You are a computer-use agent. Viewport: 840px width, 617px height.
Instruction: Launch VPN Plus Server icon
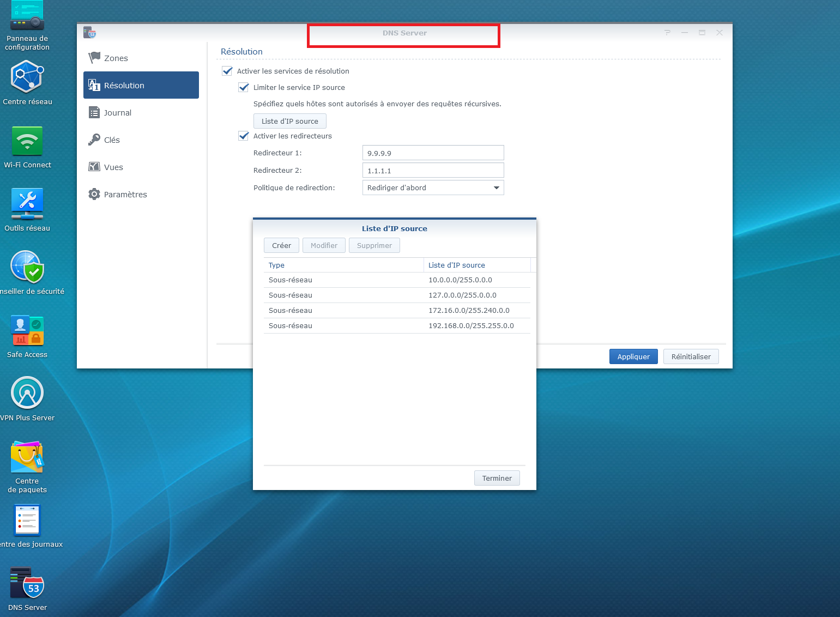pyautogui.click(x=27, y=394)
